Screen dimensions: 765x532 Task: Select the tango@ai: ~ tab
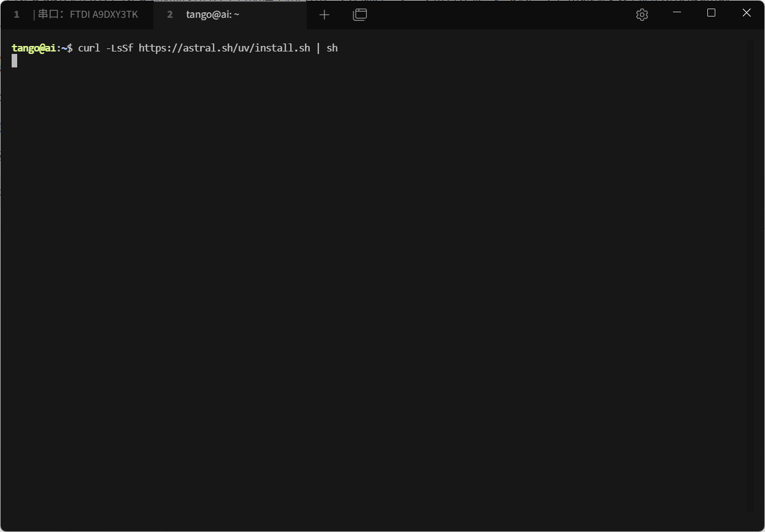pos(212,15)
